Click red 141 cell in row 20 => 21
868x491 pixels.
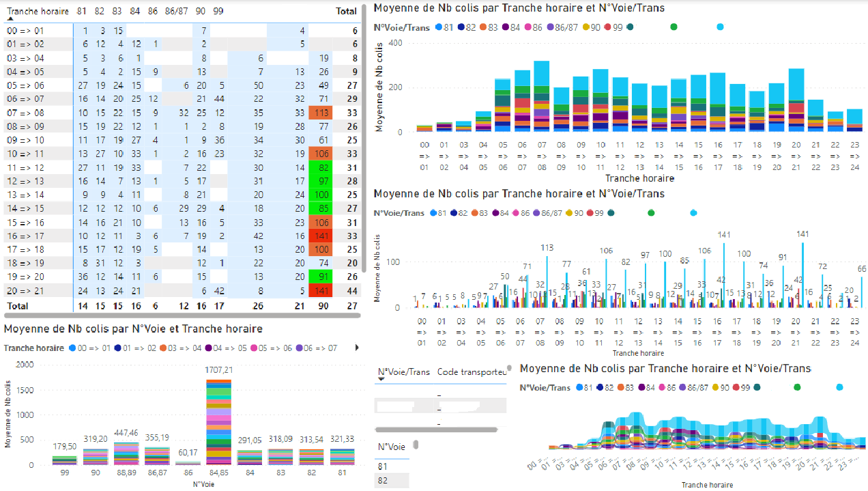(320, 290)
